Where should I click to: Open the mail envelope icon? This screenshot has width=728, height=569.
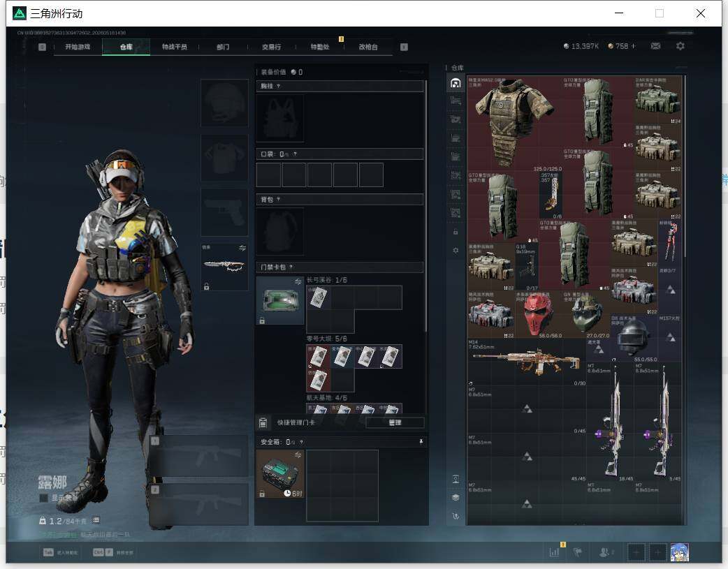655,46
